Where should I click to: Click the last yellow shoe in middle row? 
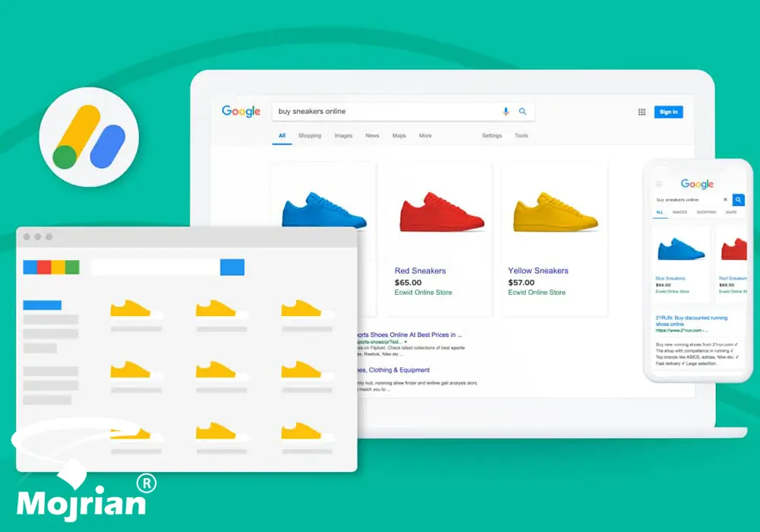pyautogui.click(x=301, y=369)
